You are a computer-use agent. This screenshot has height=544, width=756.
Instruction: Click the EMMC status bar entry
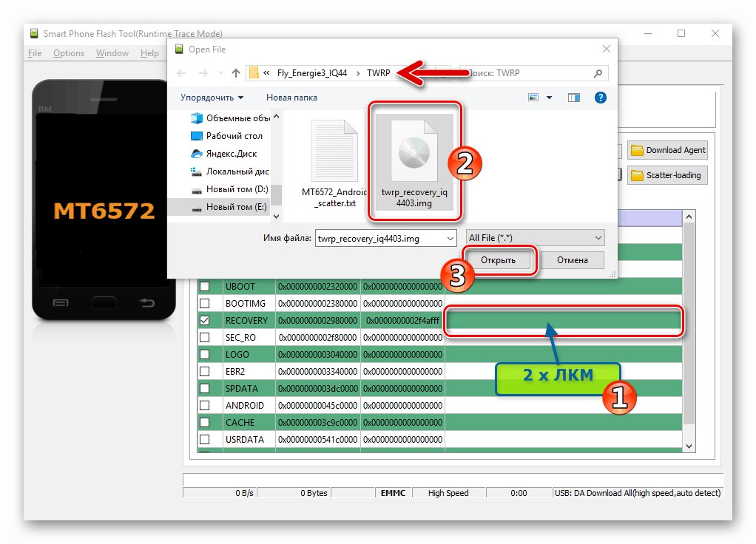point(393,493)
